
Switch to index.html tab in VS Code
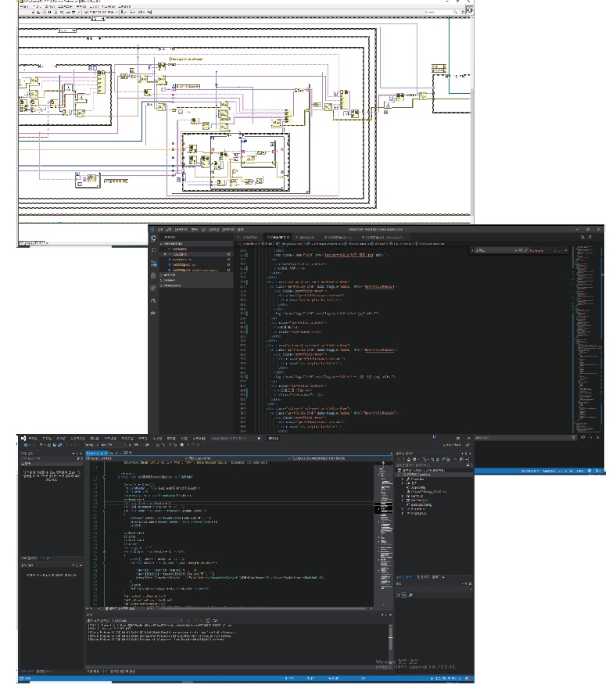(278, 237)
